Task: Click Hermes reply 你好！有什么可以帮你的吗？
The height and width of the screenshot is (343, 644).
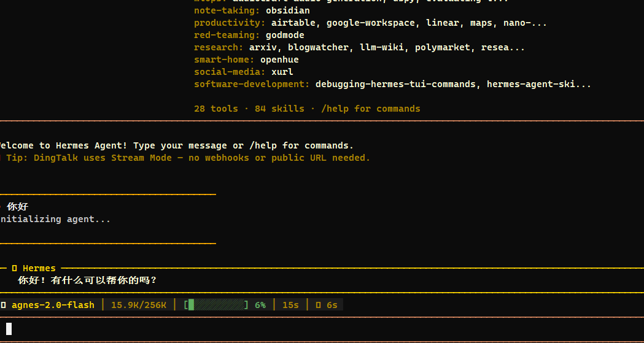Action: coord(87,280)
